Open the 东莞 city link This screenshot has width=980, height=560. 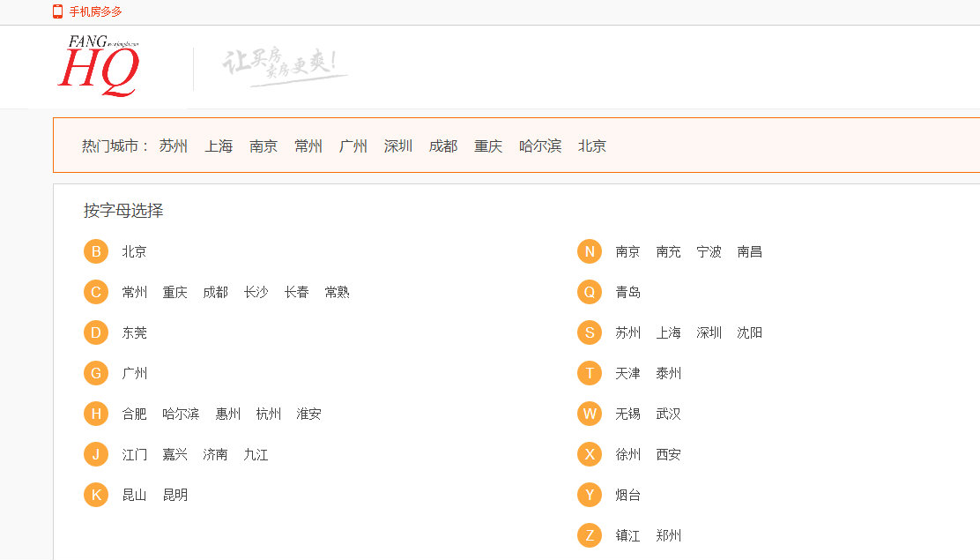135,332
